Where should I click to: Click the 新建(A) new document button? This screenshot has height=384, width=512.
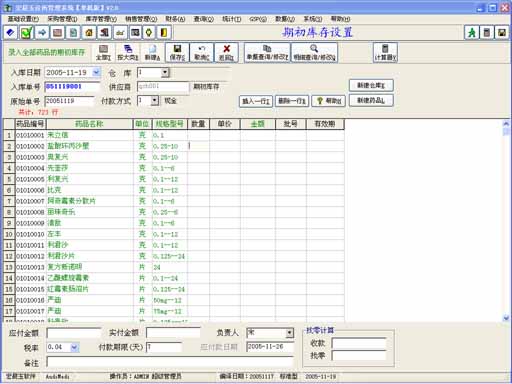coord(152,52)
